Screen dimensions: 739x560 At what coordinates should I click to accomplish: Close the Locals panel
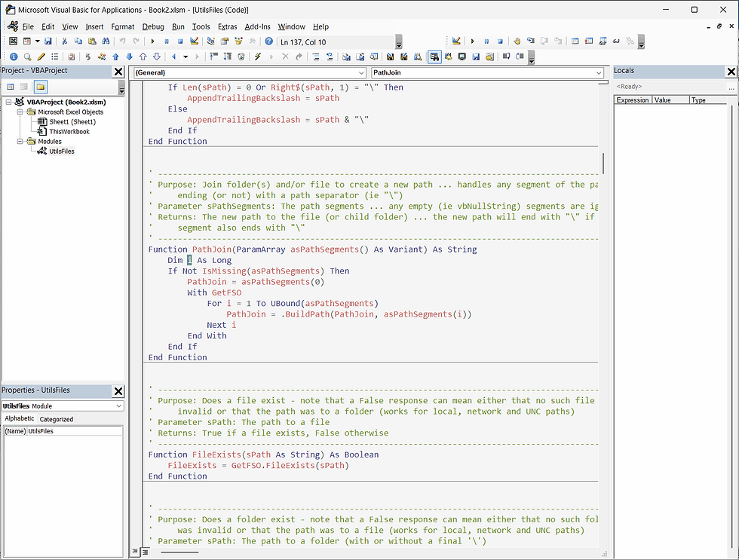click(731, 72)
